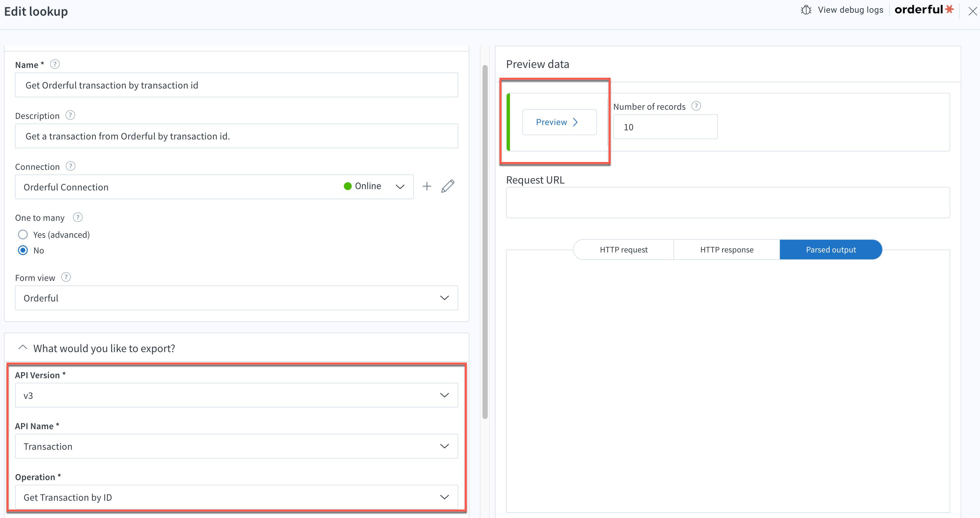Click the Preview data heading
This screenshot has height=518, width=980.
pyautogui.click(x=537, y=64)
